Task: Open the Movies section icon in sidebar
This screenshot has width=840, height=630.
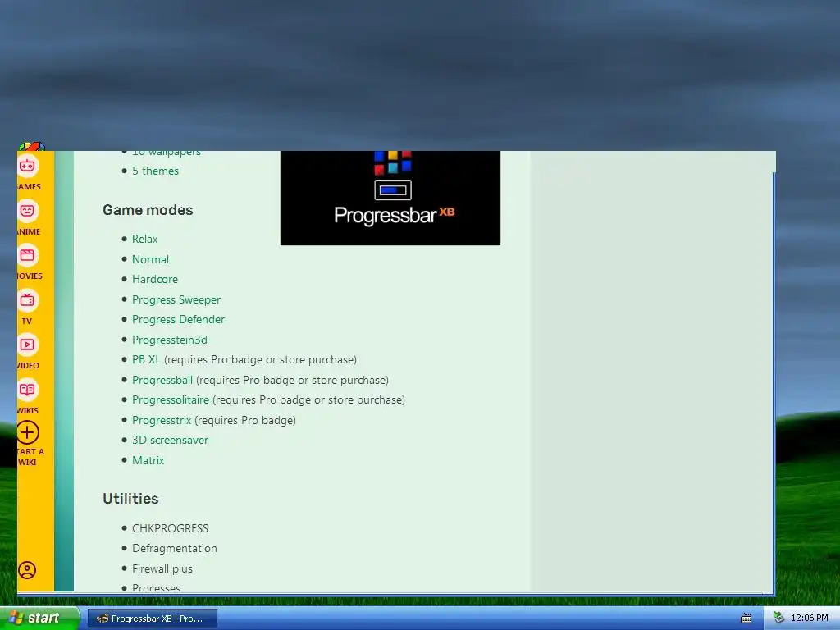Action: pyautogui.click(x=27, y=255)
